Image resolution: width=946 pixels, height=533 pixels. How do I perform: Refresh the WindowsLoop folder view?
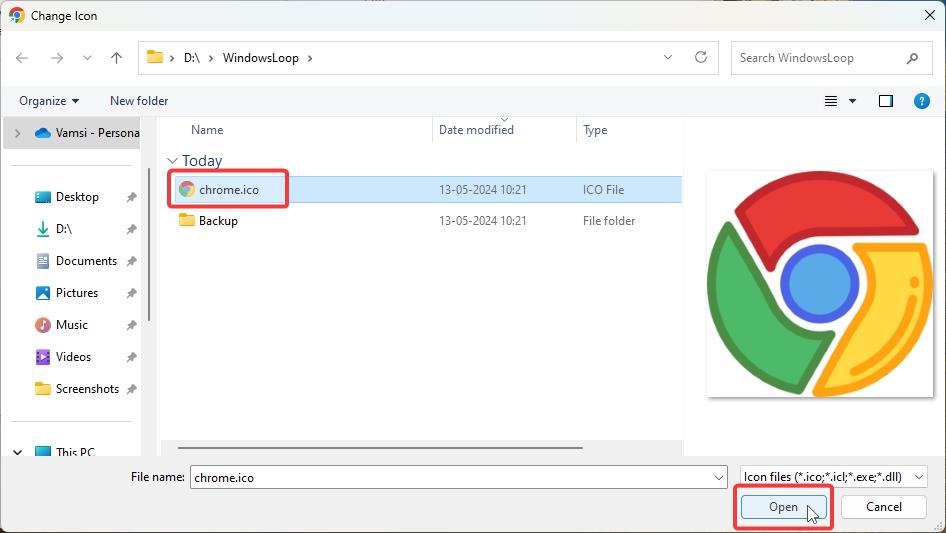pyautogui.click(x=700, y=57)
